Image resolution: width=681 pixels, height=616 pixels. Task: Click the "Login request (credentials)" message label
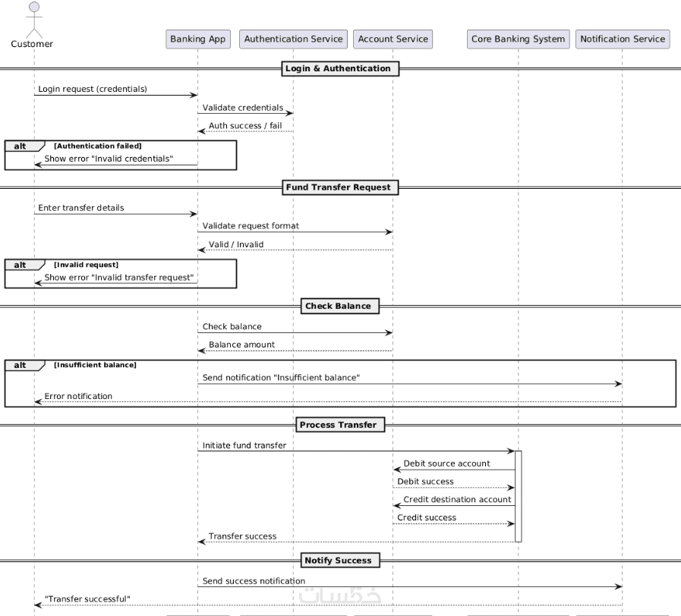[x=93, y=89]
